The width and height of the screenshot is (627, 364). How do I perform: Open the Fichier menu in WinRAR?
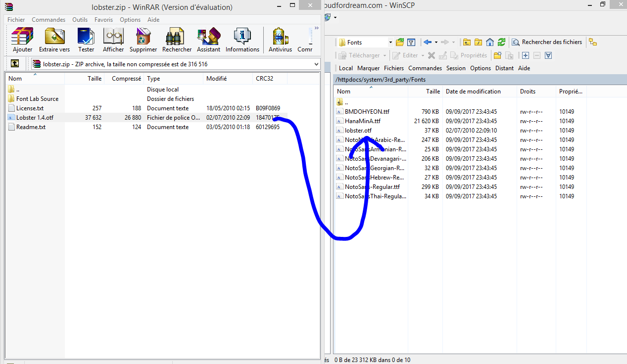click(16, 20)
